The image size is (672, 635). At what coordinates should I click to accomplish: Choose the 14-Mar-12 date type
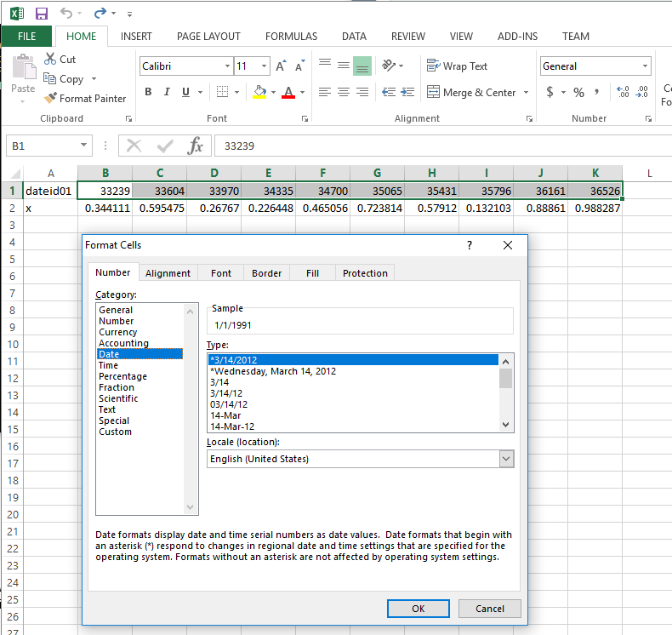tap(232, 426)
